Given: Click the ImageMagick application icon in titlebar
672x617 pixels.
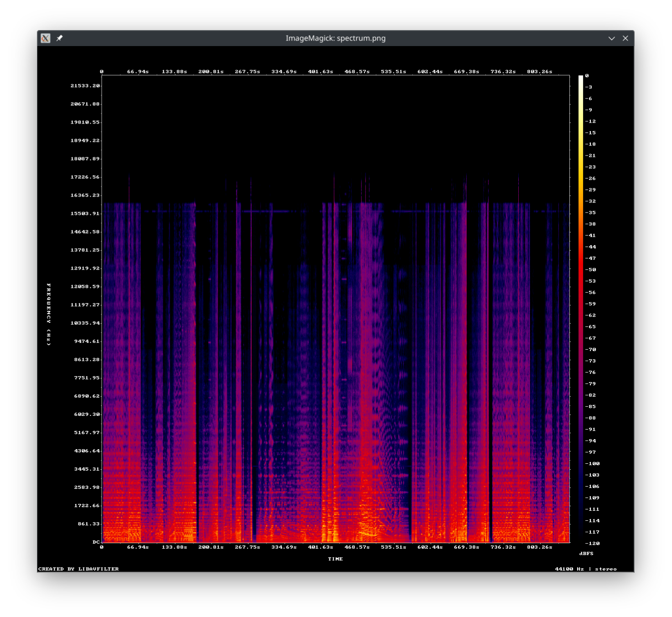Looking at the screenshot, I should [45, 38].
